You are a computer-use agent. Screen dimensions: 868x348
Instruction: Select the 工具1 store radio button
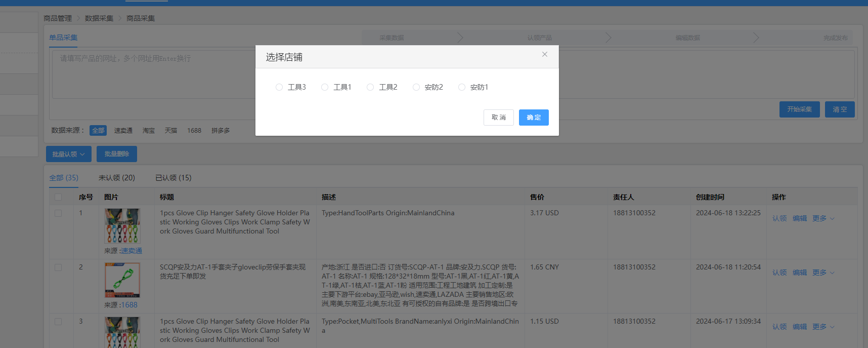click(x=325, y=87)
